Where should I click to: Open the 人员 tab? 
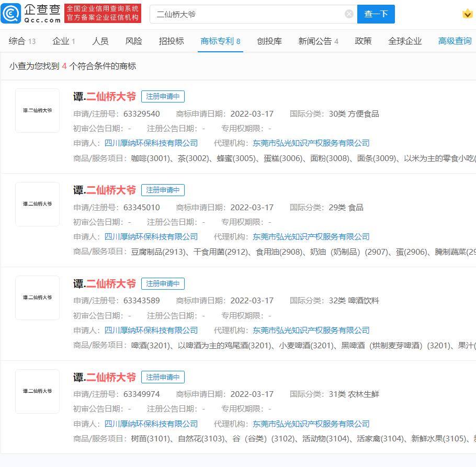[x=100, y=41]
